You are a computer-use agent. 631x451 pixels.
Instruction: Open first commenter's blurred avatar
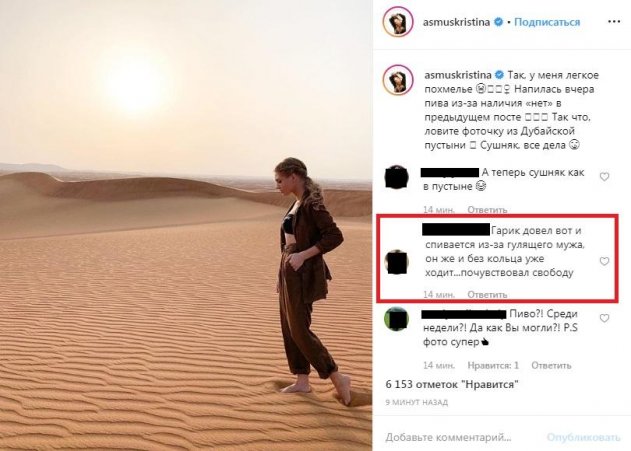[397, 177]
